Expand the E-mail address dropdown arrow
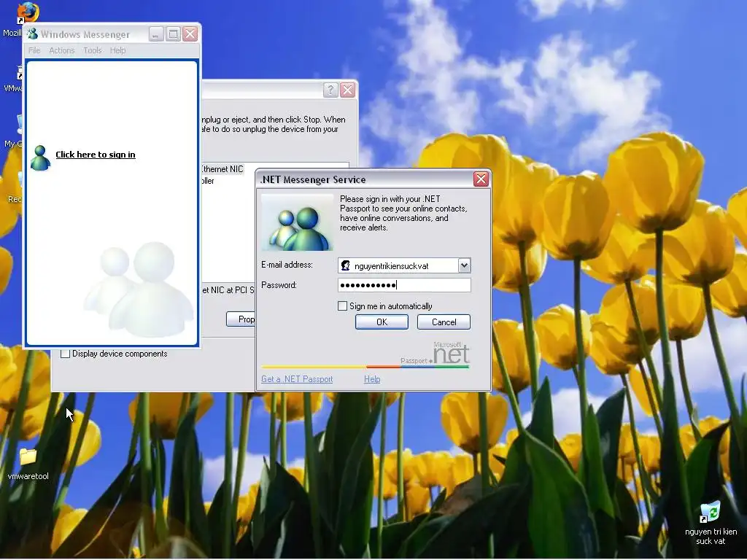Viewport: 747px width, 560px height. (464, 265)
